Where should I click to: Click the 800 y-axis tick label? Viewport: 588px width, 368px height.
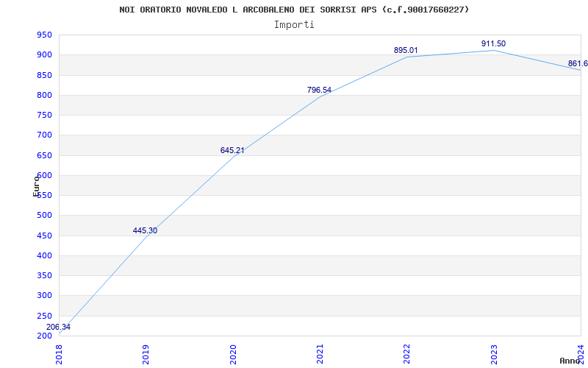(44, 96)
